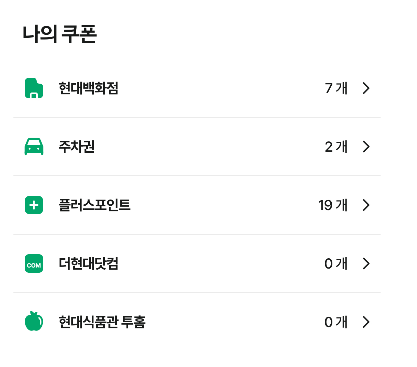417x367 pixels.
Task: Click the green apple 투홈 icon
Action: [34, 321]
